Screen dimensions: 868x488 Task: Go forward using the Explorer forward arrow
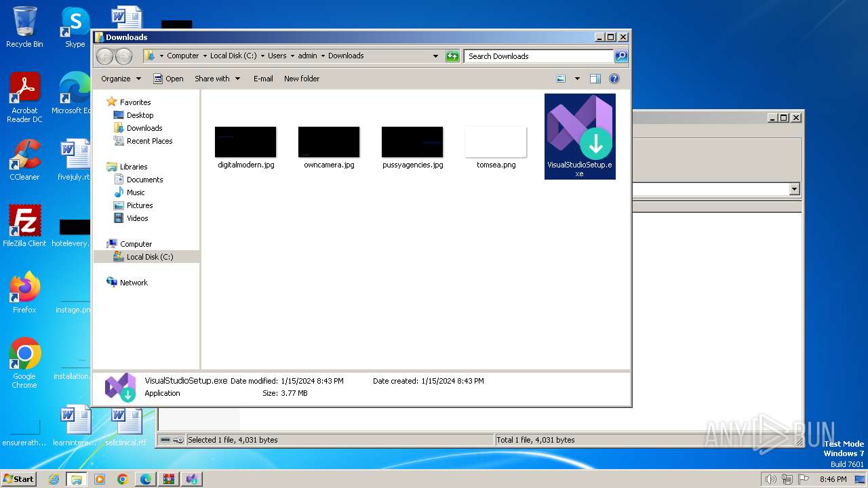tap(123, 56)
